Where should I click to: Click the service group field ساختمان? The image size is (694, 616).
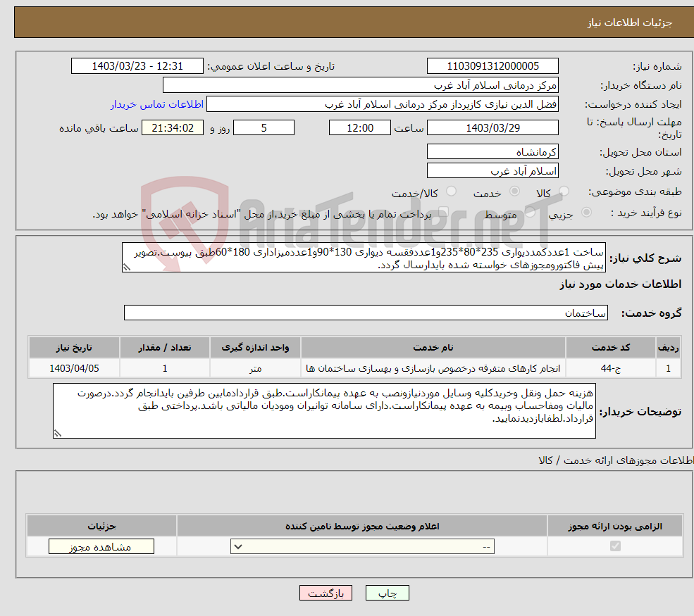tap(366, 313)
